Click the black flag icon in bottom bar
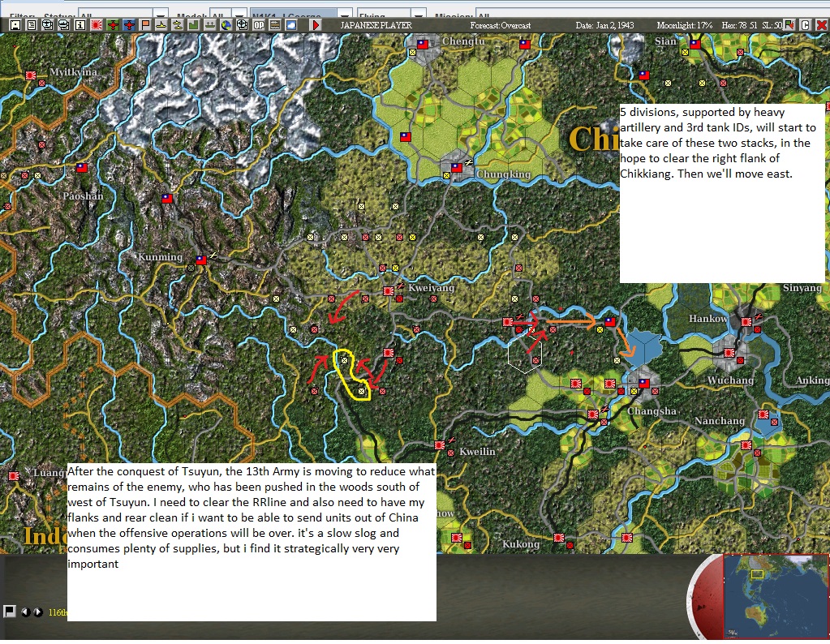This screenshot has height=644, width=830. pos(9,612)
